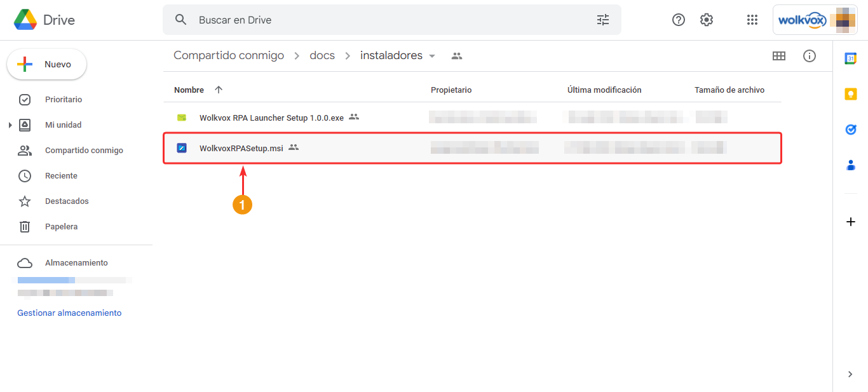Expand Mi unidad tree arrow
This screenshot has width=868, height=392.
10,125
